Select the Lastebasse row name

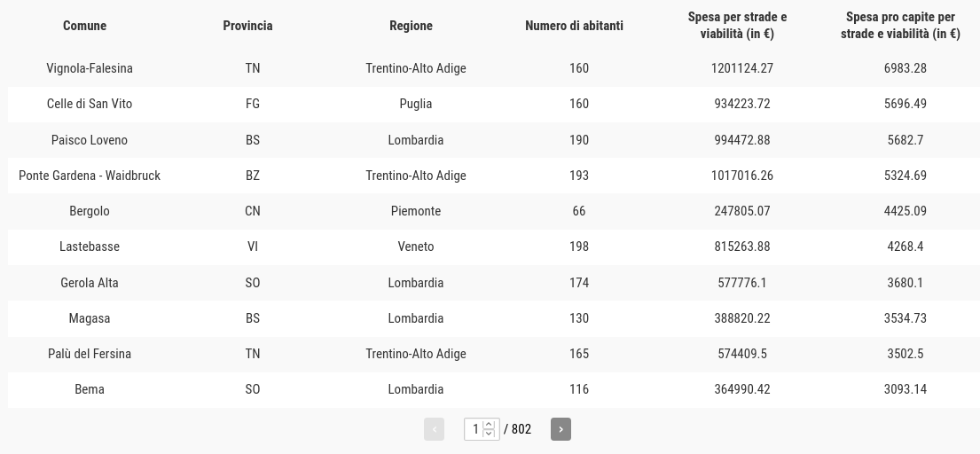coord(90,247)
